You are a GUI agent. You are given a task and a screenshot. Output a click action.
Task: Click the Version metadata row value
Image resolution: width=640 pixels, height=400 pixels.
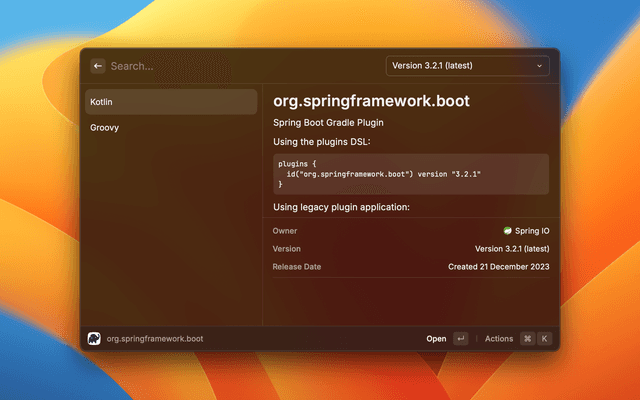(511, 249)
